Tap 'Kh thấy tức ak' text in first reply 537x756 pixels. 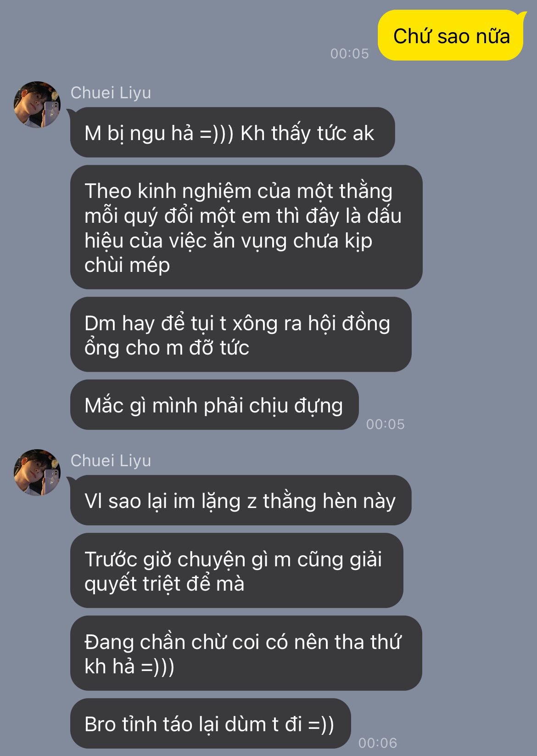click(x=307, y=133)
